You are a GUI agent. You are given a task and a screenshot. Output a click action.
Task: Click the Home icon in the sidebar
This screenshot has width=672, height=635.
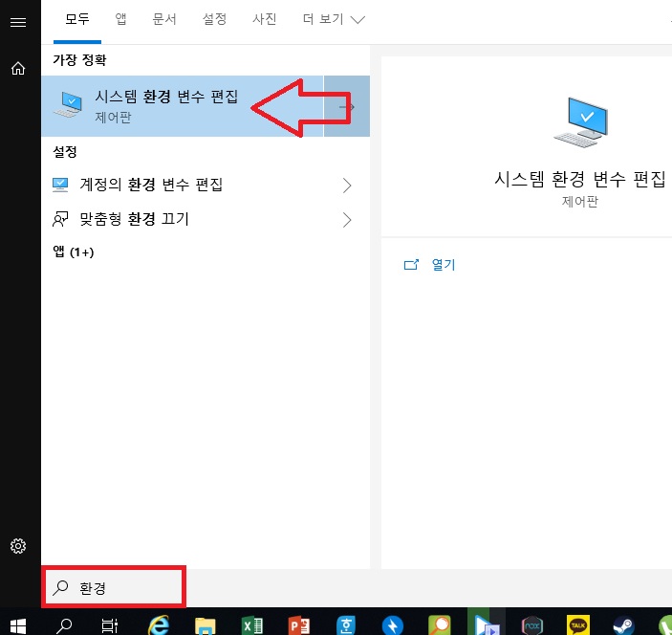coord(18,68)
